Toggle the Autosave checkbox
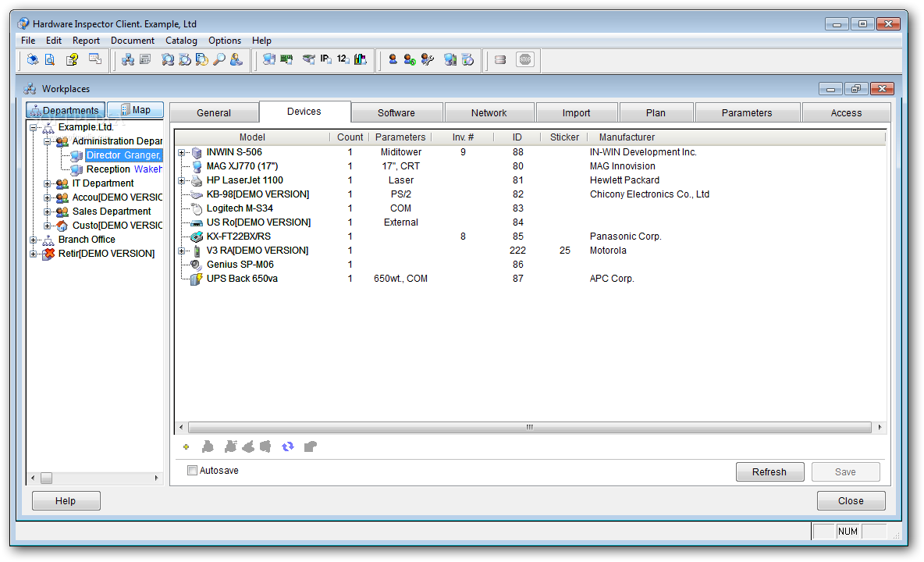Screen dimensions: 924x562 tap(192, 470)
